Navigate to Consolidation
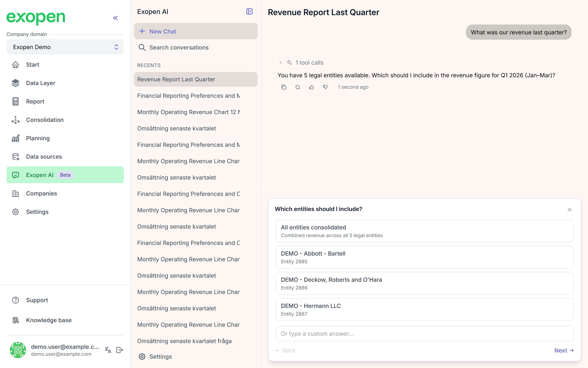Image resolution: width=588 pixels, height=368 pixels. pyautogui.click(x=65, y=120)
